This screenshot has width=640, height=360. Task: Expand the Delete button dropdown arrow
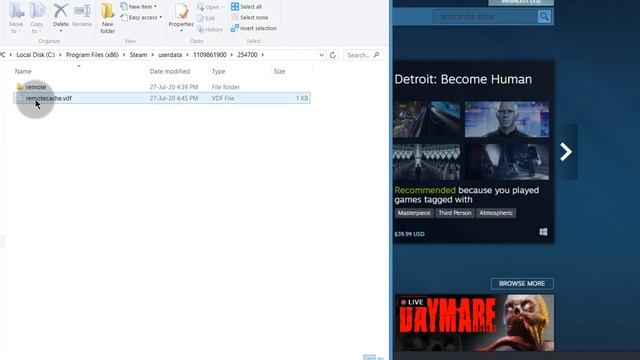[60, 31]
